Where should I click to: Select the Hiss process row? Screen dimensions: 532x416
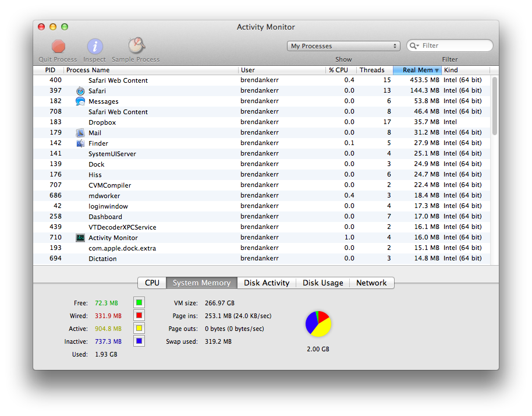pos(261,175)
